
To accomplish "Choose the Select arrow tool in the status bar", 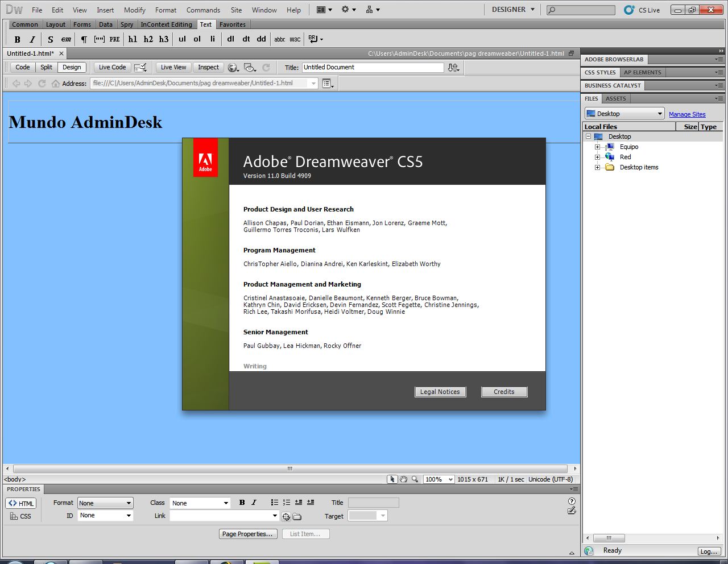I will pos(392,479).
